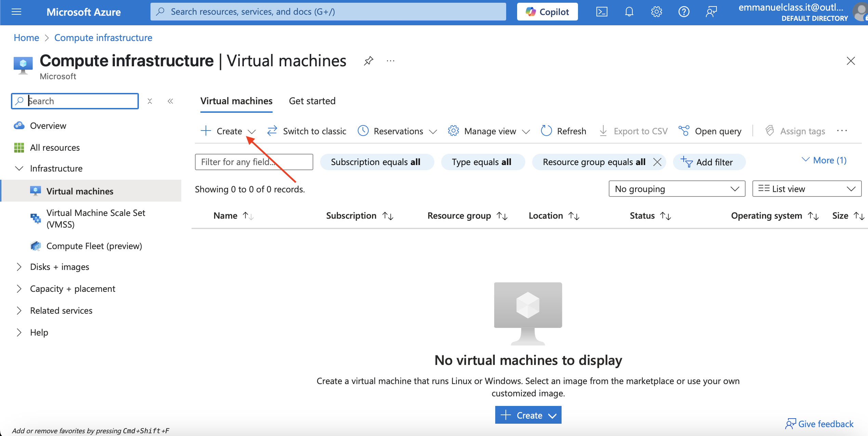This screenshot has height=436, width=868.
Task: Sort by Resource group column
Action: [x=468, y=216]
